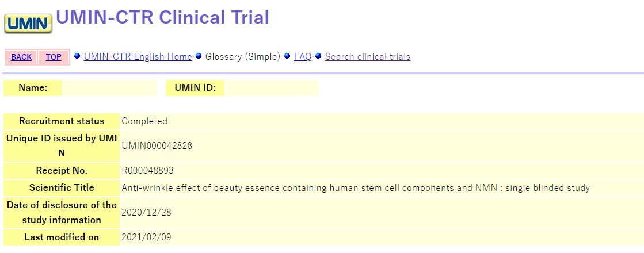Select the receipt number R000048893
Viewport: 644px width, 253px height.
pos(148,171)
